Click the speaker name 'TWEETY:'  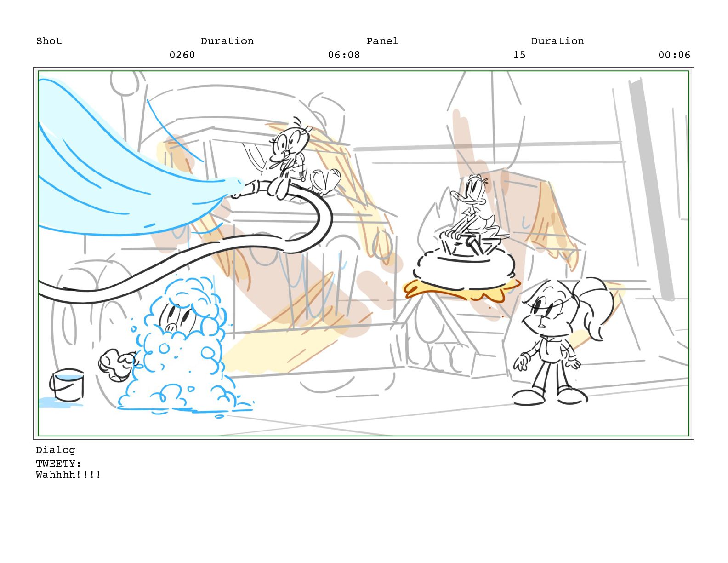(58, 464)
